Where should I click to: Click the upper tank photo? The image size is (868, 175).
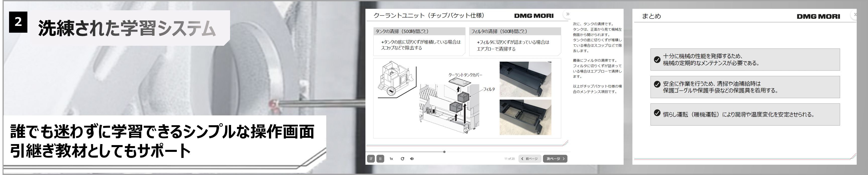click(x=525, y=79)
